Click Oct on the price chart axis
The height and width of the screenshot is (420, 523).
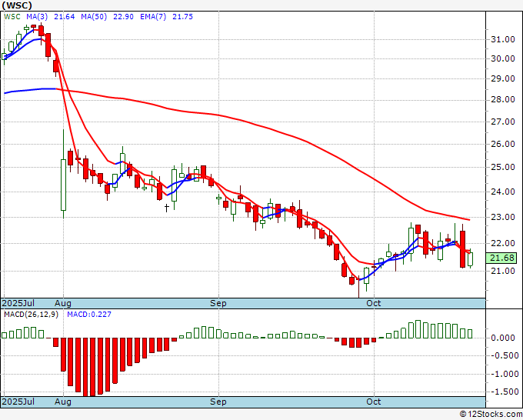point(374,303)
